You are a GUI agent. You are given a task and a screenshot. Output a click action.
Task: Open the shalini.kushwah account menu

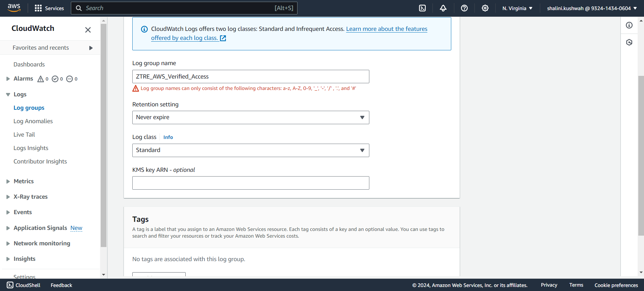(592, 8)
